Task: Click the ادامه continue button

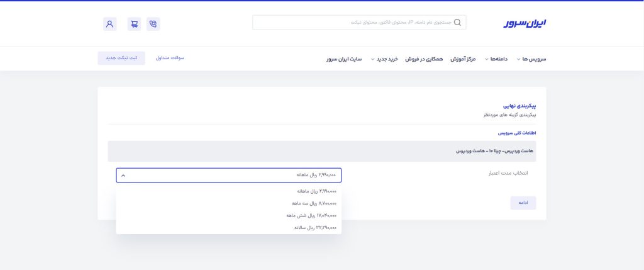Action: coord(523,203)
